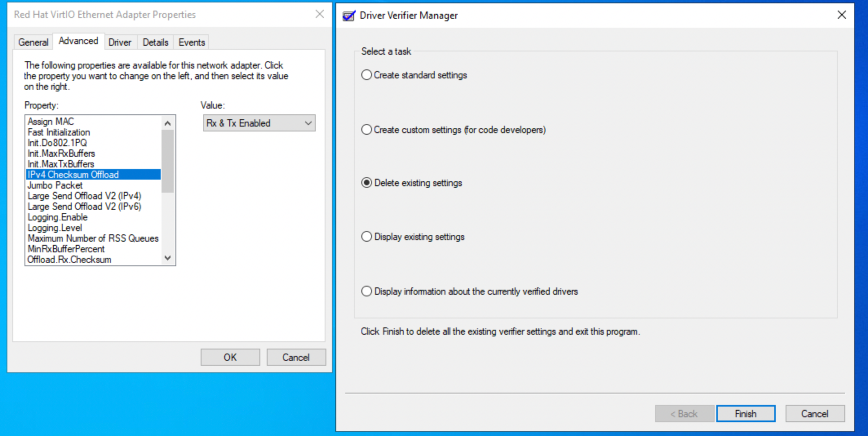This screenshot has height=436, width=868.
Task: Close the Driver Verifier Manager window
Action: [841, 15]
